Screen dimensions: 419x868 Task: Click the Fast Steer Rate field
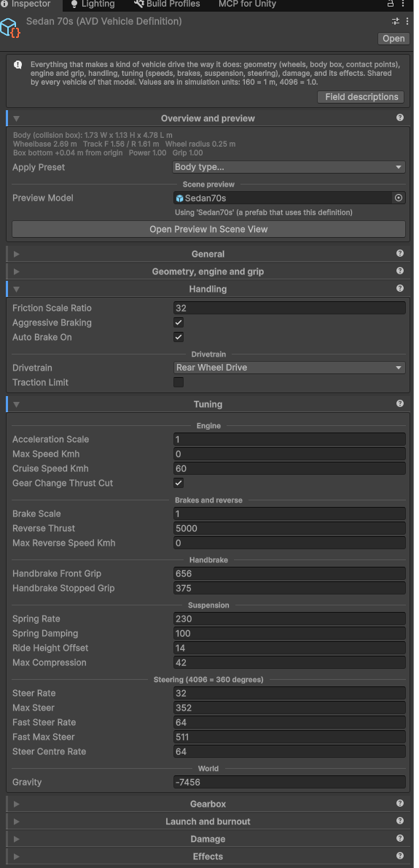(289, 722)
